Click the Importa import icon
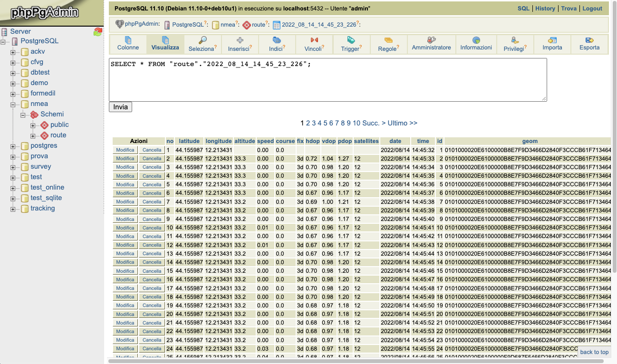Screen dimensions: 617x364 click(x=552, y=40)
